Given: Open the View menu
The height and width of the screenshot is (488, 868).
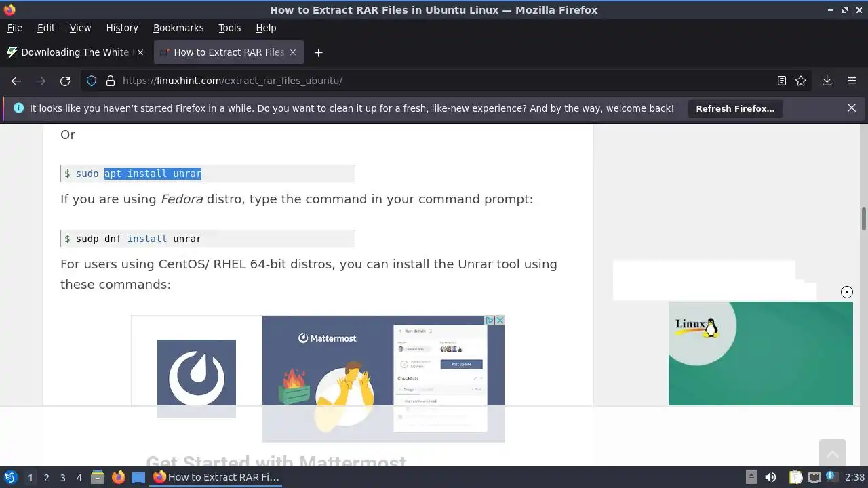Looking at the screenshot, I should (x=80, y=28).
